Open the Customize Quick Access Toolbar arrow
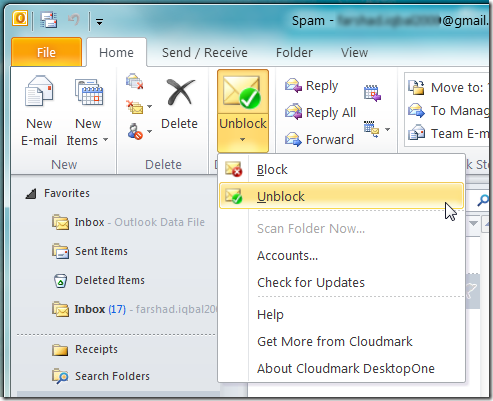Image resolution: width=493 pixels, height=401 pixels. click(99, 22)
